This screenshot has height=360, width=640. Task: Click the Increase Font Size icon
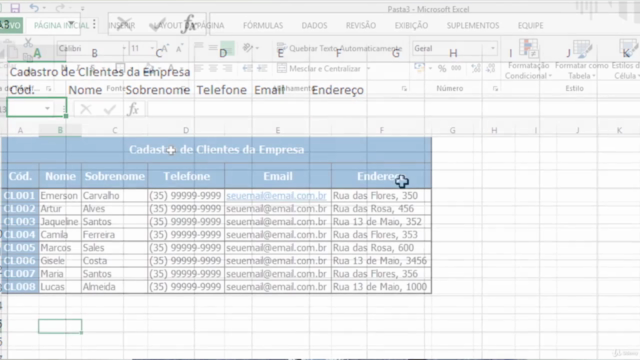click(x=164, y=49)
